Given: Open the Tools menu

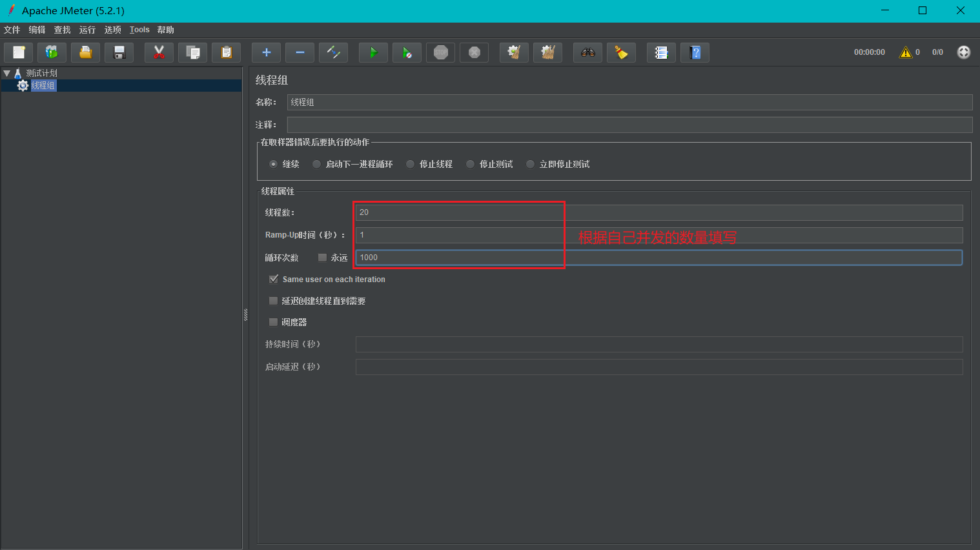Looking at the screenshot, I should (139, 30).
